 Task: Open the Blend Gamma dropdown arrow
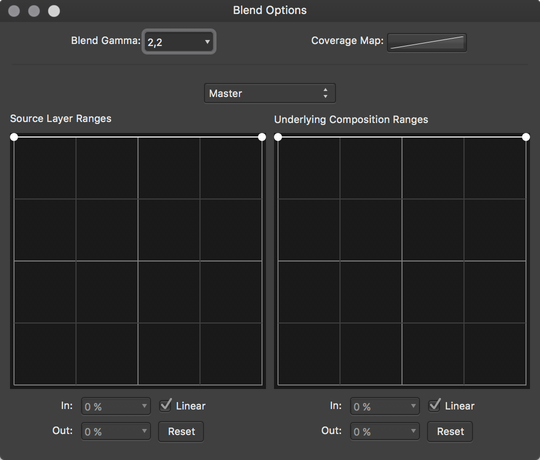(207, 42)
